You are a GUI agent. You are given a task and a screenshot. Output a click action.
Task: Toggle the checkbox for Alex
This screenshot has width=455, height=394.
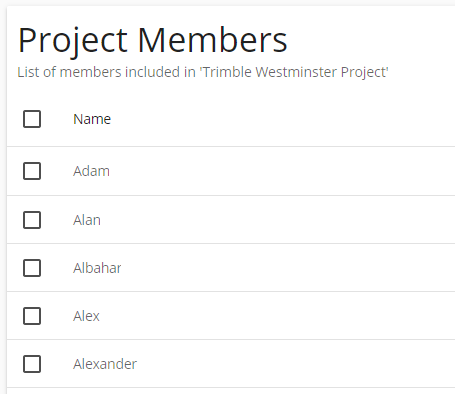[x=32, y=316]
